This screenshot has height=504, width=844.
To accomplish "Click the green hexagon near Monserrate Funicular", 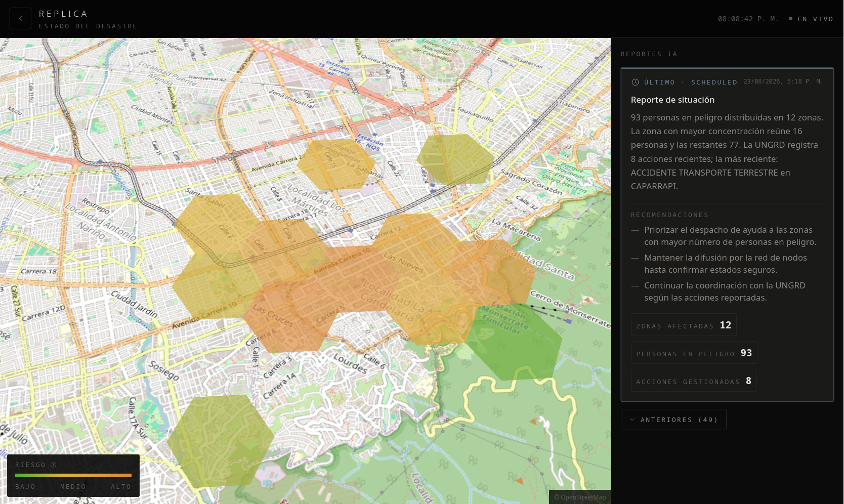I will click(514, 342).
